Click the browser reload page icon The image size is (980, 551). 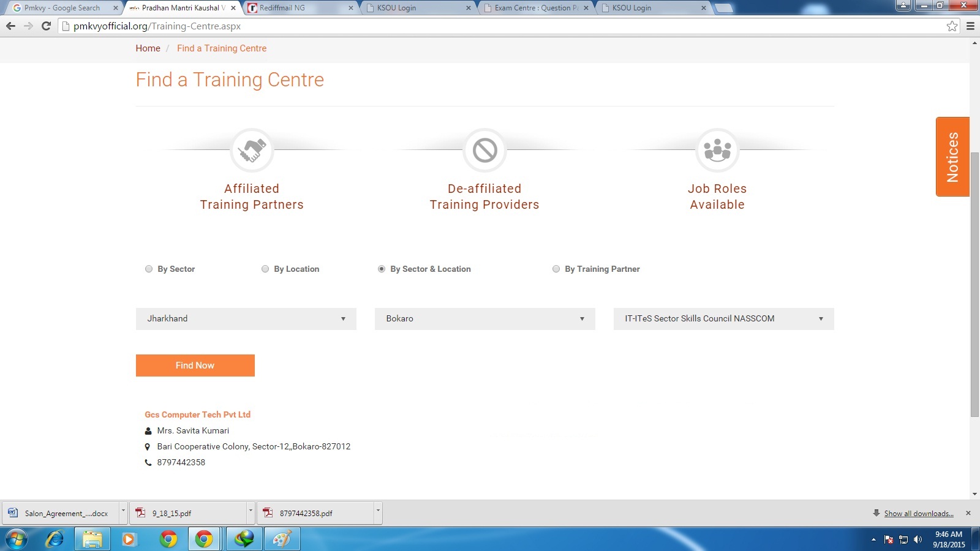click(46, 26)
